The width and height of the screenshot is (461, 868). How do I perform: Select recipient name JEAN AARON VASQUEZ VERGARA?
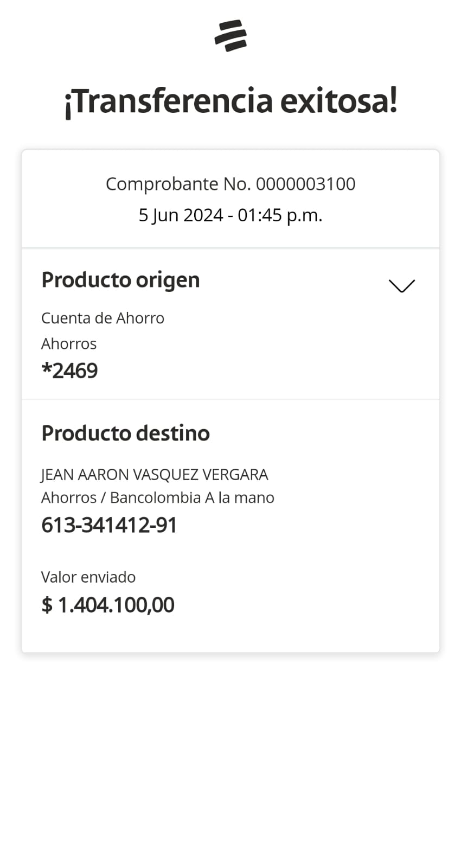pos(155,475)
